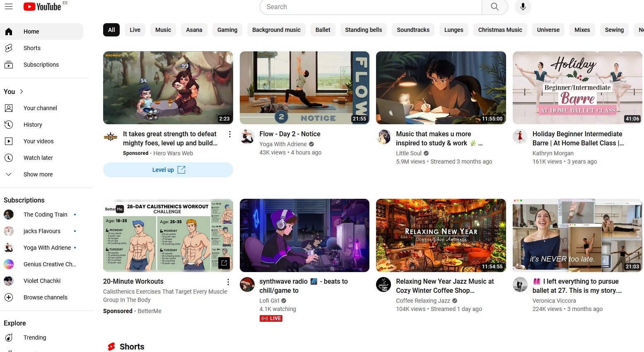Open Subscriptions from the sidebar

[41, 64]
